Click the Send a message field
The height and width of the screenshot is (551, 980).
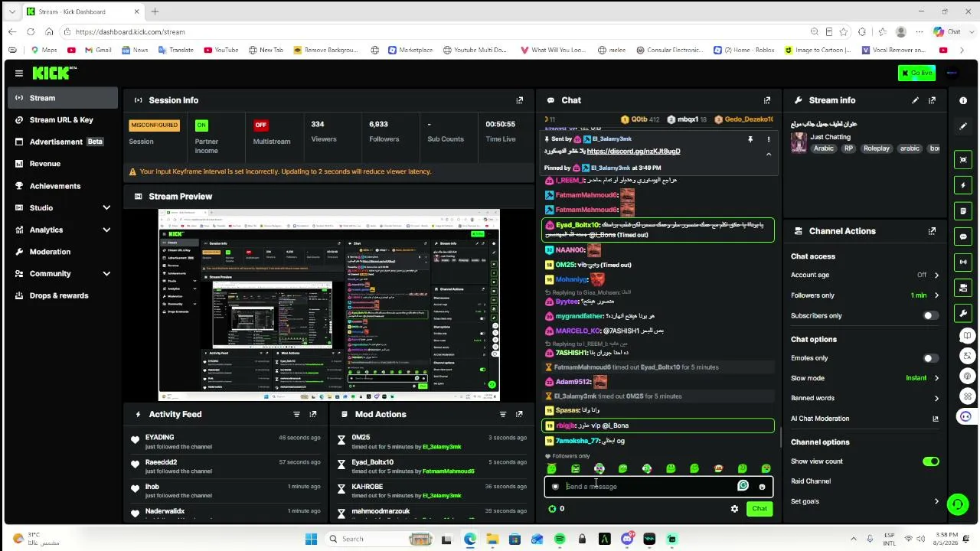[x=649, y=487]
